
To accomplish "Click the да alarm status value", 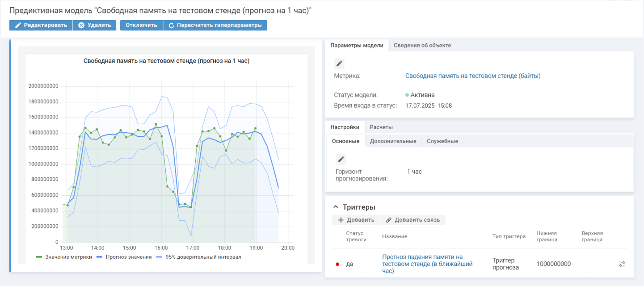I will click(349, 264).
